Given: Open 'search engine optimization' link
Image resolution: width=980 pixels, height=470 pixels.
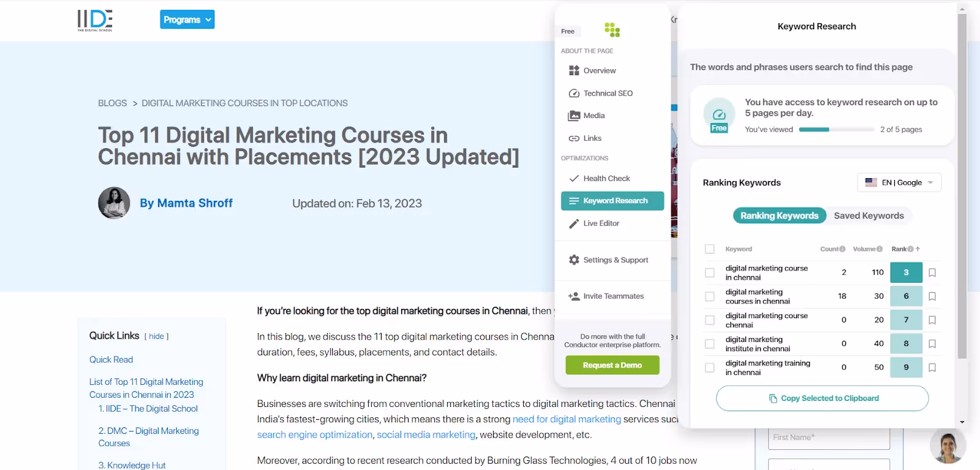Looking at the screenshot, I should coord(314,435).
